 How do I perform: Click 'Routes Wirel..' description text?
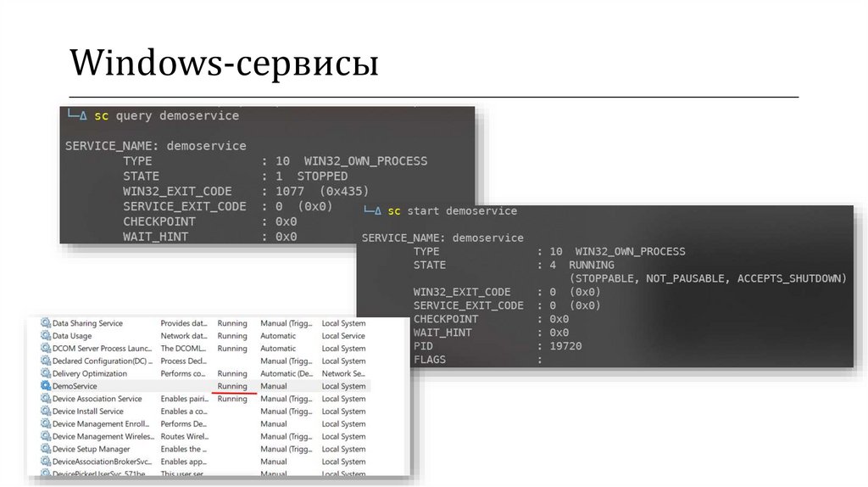point(184,437)
